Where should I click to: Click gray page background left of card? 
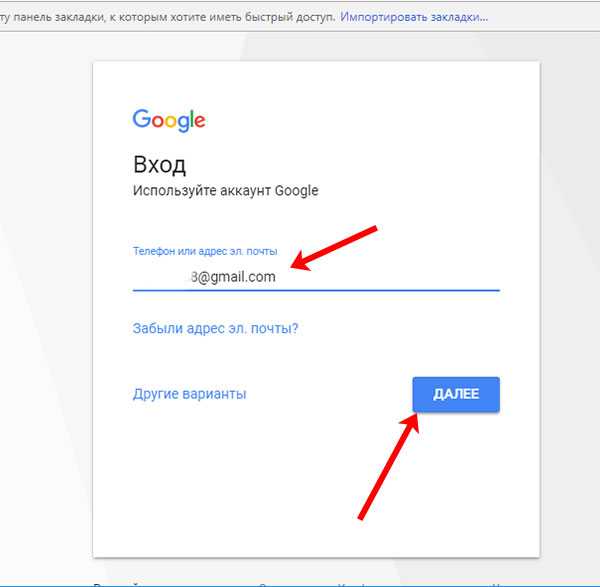pos(45,300)
